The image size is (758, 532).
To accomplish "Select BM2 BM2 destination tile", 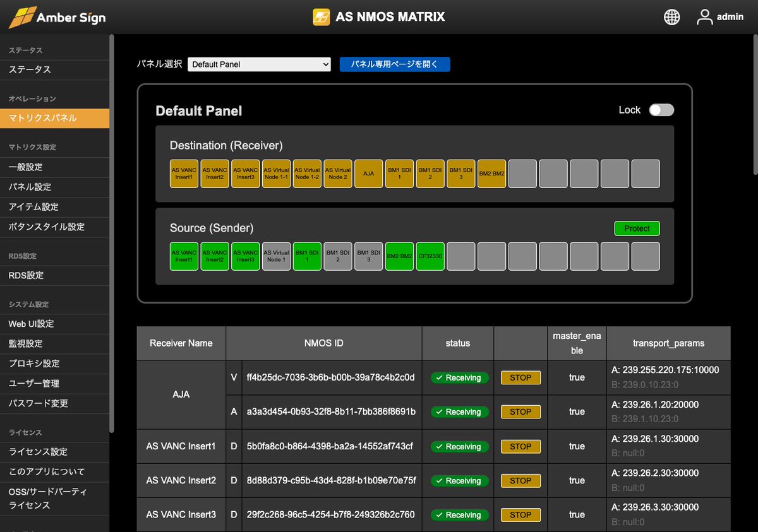I will click(491, 174).
